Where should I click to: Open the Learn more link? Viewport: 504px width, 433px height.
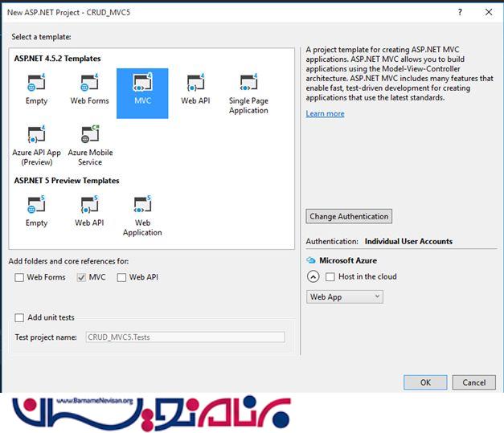[325, 113]
